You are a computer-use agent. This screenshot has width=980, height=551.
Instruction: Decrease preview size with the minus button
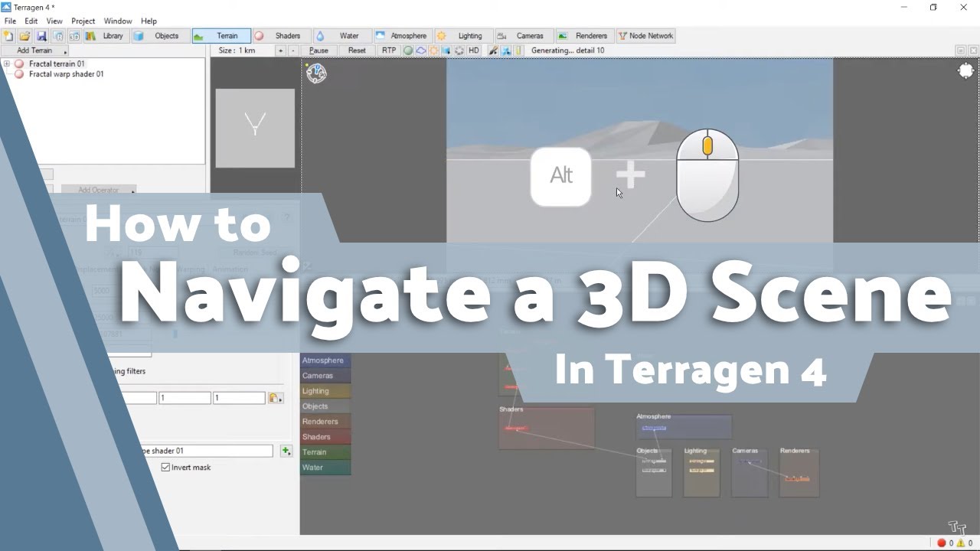click(293, 51)
